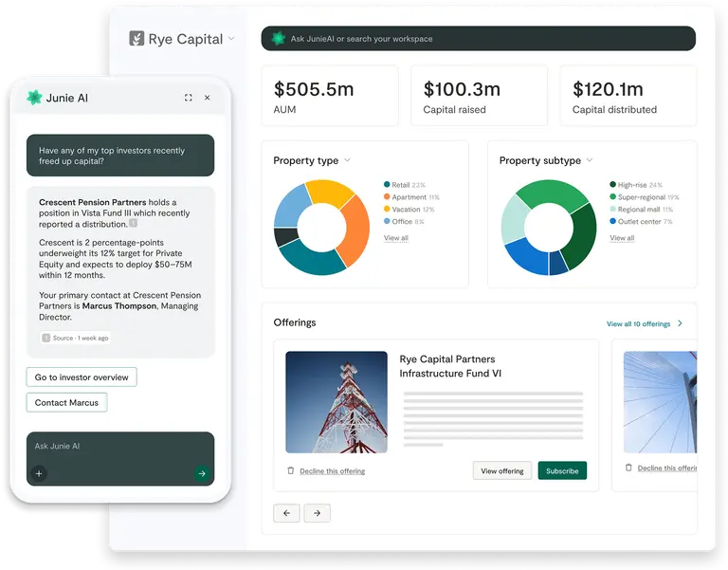
Task: Click the 'Contact Marcus' button
Action: click(67, 403)
